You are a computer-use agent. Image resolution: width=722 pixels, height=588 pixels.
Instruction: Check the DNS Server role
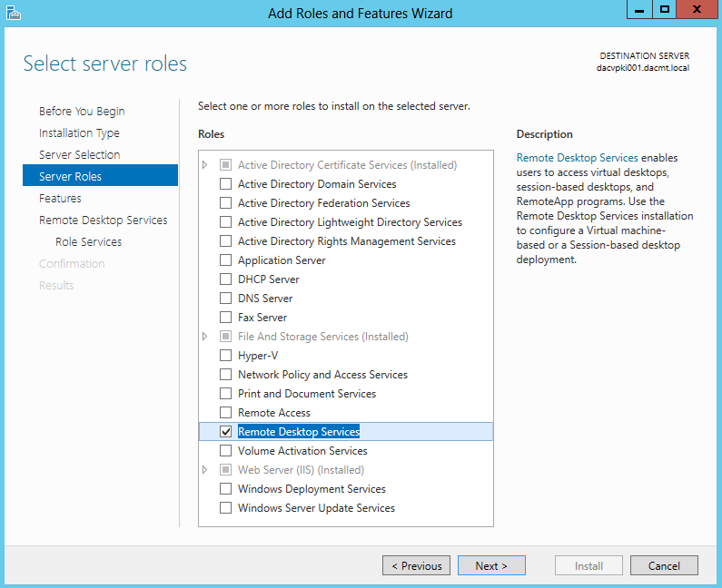point(225,299)
